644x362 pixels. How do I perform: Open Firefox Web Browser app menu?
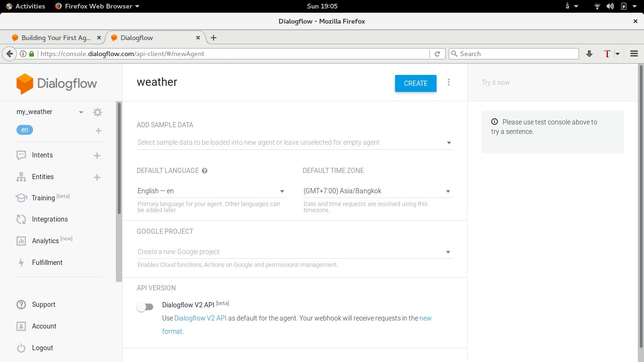pyautogui.click(x=97, y=6)
